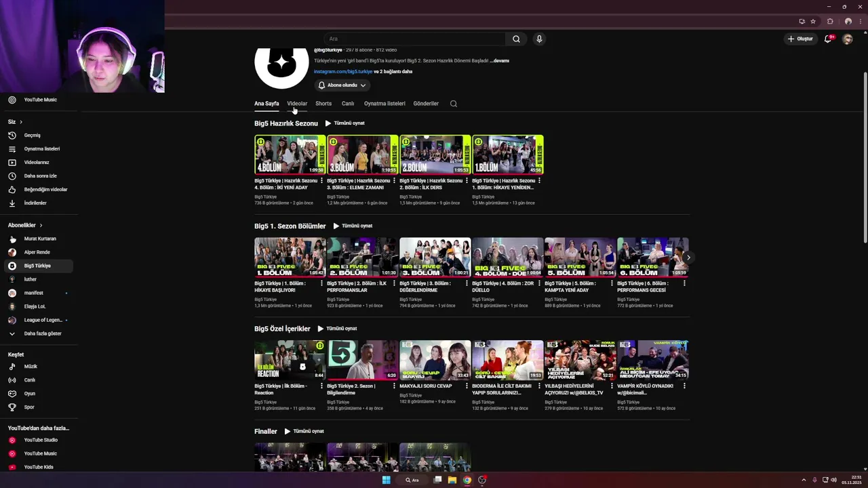Play all Big5 1. Sezon Bölümler
Screen dimensions: 868x488
[353, 226]
